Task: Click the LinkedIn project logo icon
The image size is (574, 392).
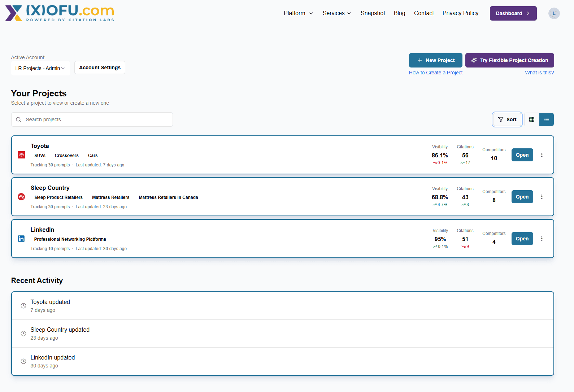Action: pos(21,239)
